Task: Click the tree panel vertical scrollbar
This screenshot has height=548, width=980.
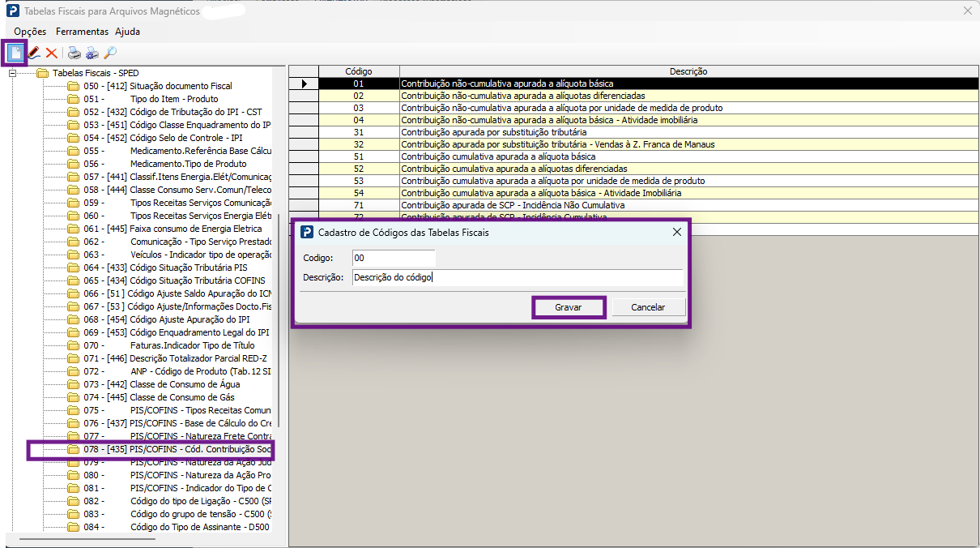Action: coord(279,320)
